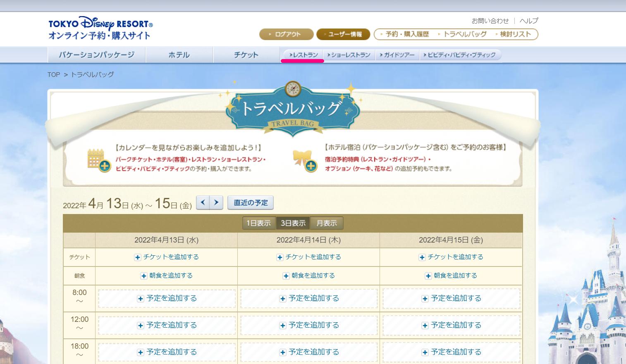Open 予約・購入履歴 link
This screenshot has width=626, height=364.
point(405,34)
